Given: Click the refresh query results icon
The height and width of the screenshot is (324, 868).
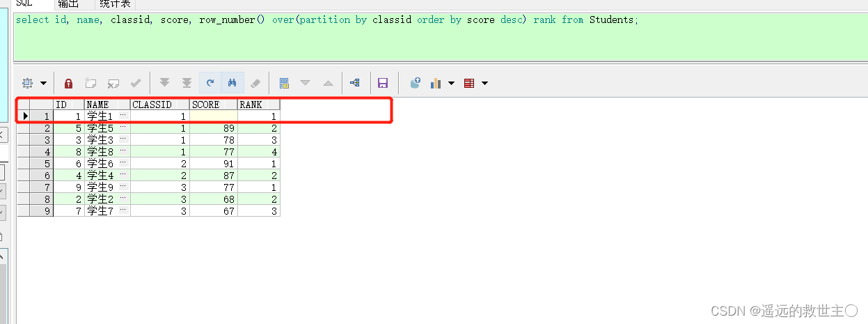Looking at the screenshot, I should click(x=210, y=83).
